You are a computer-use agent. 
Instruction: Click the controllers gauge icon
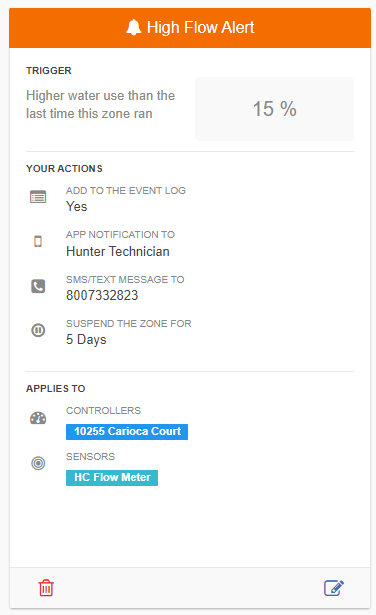tap(38, 418)
